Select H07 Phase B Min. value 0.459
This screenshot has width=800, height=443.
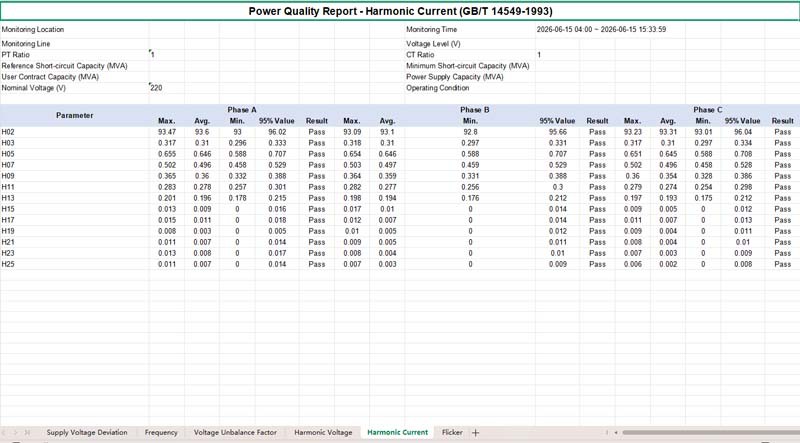470,165
